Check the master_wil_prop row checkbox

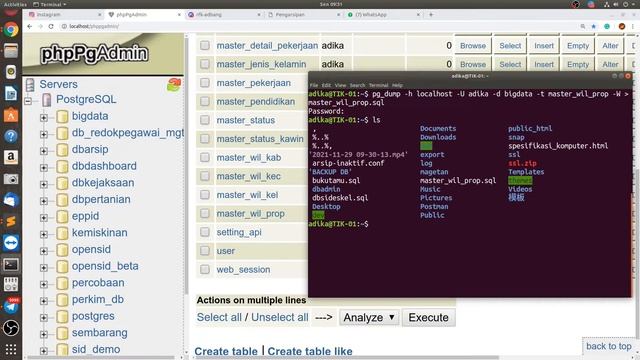tap(205, 213)
